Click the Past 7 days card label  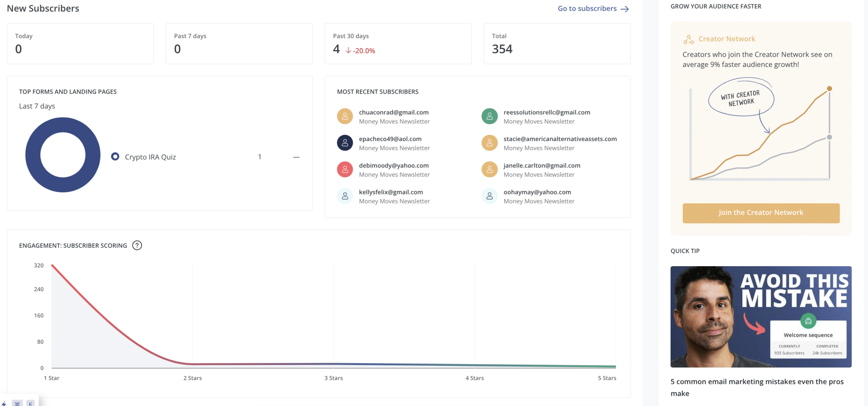coord(190,36)
